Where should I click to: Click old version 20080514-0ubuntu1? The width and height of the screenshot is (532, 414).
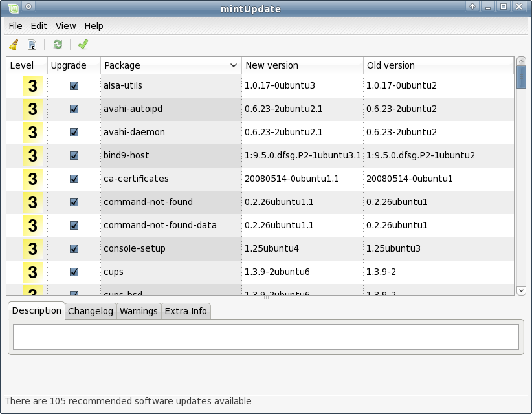(409, 179)
